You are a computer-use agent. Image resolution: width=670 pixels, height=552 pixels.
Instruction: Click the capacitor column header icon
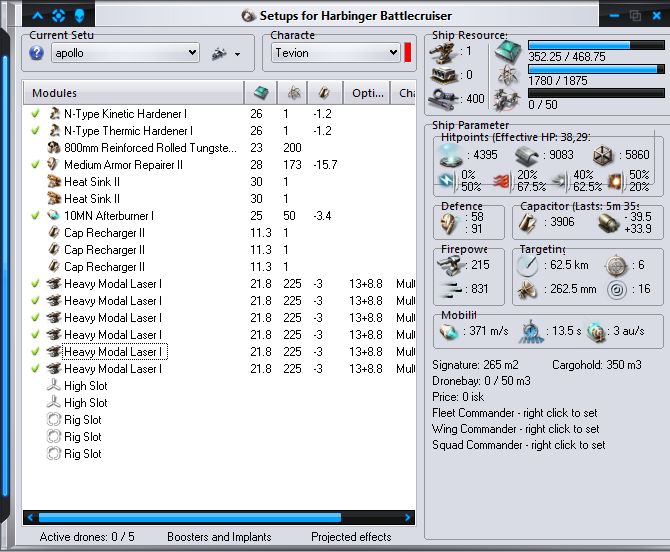324,92
